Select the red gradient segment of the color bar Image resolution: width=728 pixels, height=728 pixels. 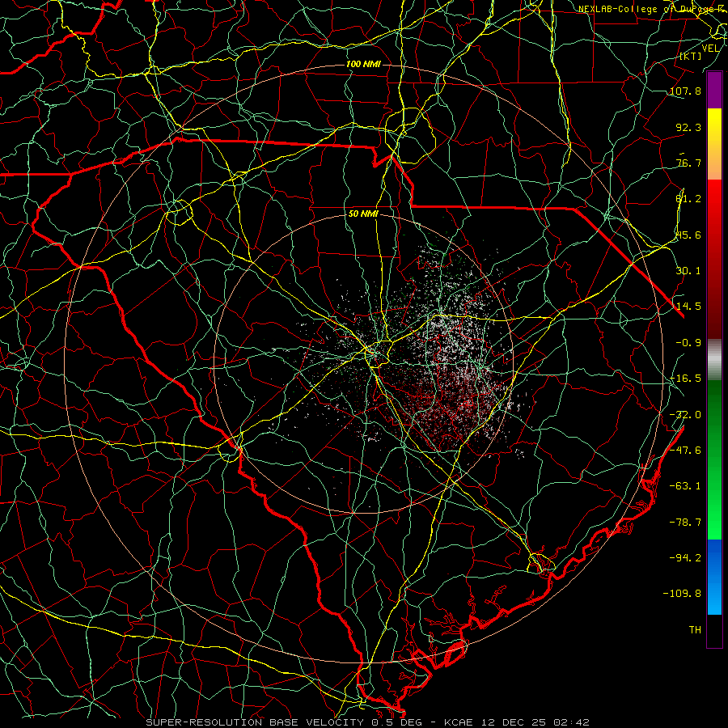(714, 259)
